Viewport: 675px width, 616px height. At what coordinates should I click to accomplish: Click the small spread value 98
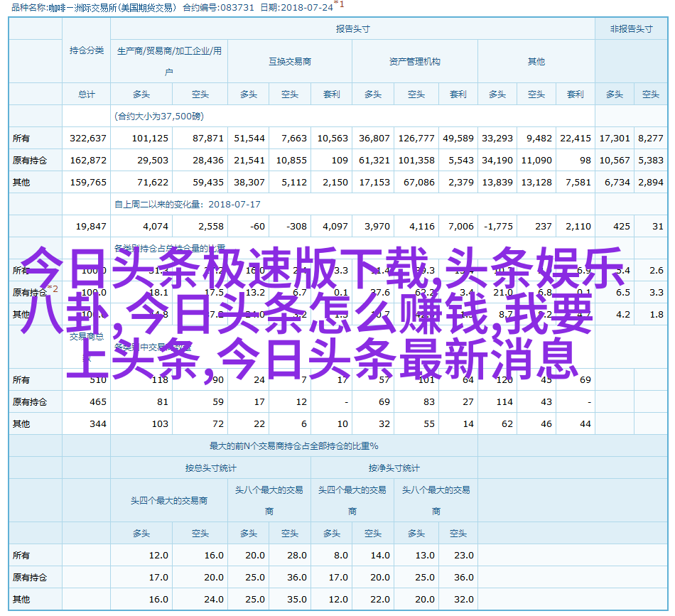585,160
